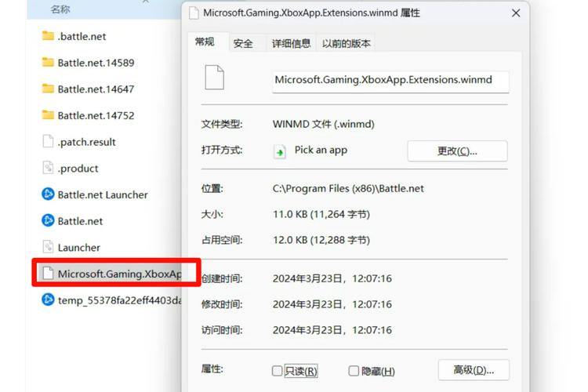Click the 文件类型 label

222,124
